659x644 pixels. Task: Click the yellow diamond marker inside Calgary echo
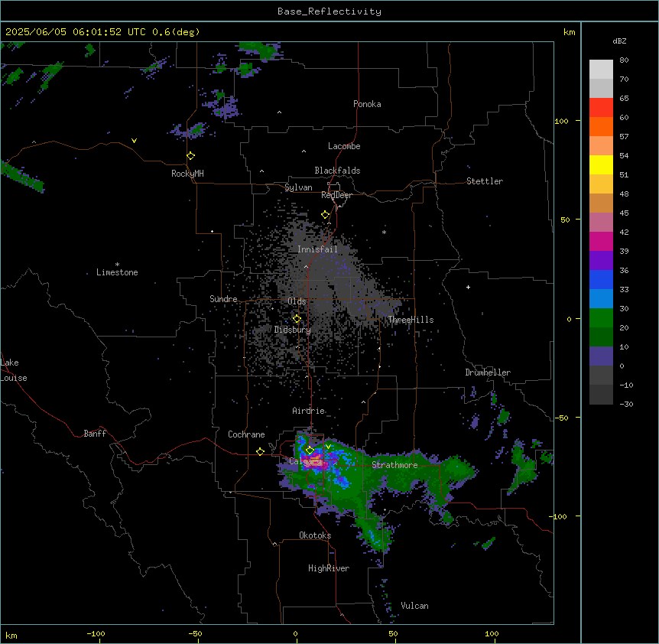click(x=310, y=450)
